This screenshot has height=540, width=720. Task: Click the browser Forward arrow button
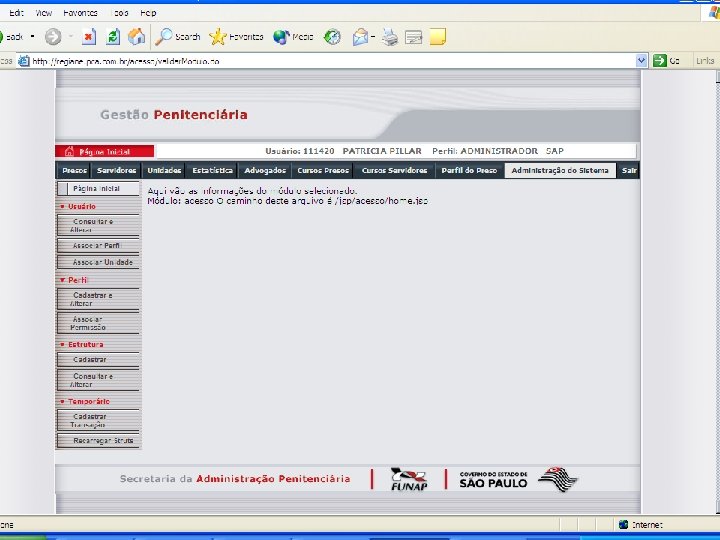click(53, 37)
